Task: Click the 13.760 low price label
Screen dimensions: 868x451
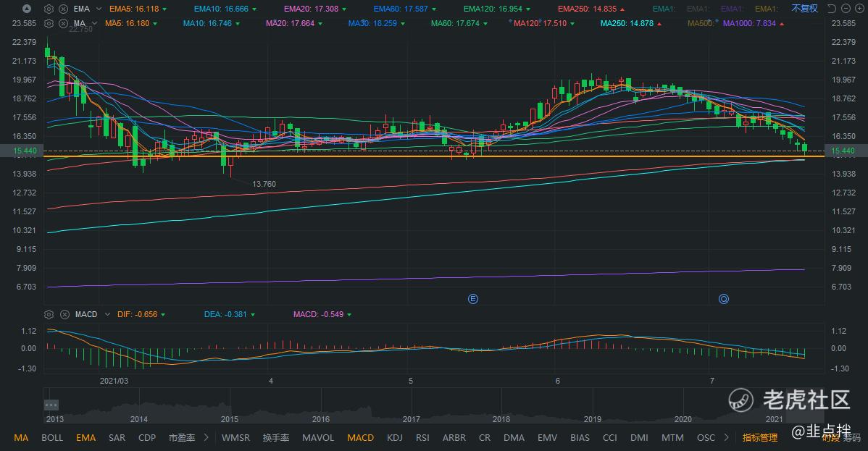Action: (264, 184)
